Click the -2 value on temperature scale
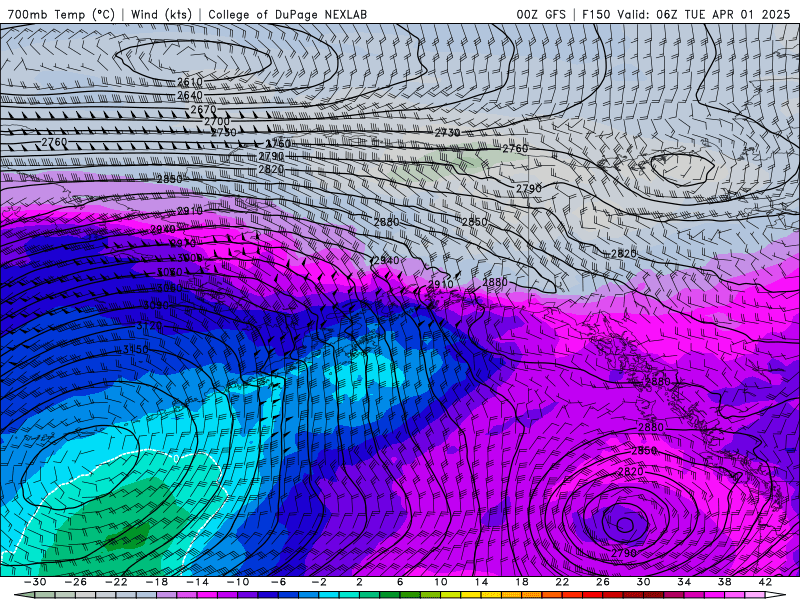The height and width of the screenshot is (600, 800). pyautogui.click(x=319, y=582)
